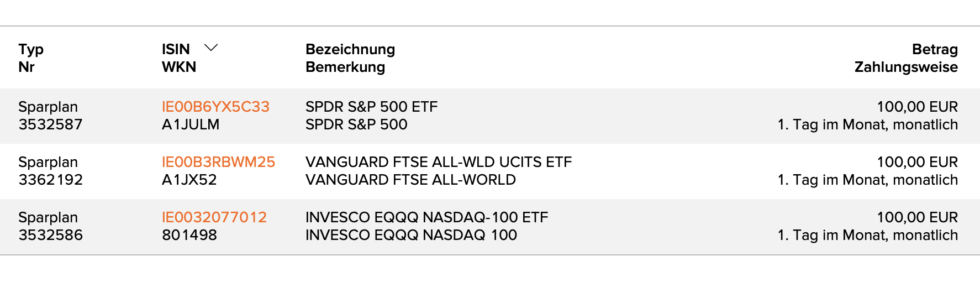Select the SPDR S&P 500 ETF row name
This screenshot has height=282, width=980.
tap(371, 107)
